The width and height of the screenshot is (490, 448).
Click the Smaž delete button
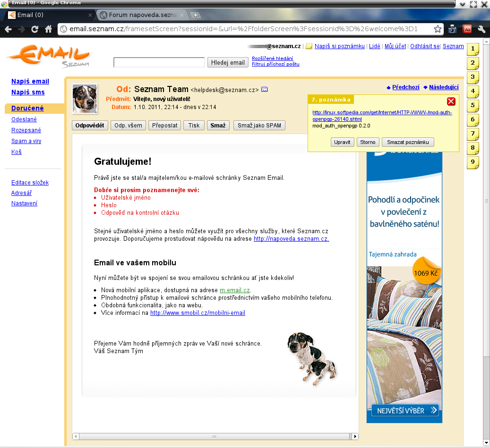218,126
